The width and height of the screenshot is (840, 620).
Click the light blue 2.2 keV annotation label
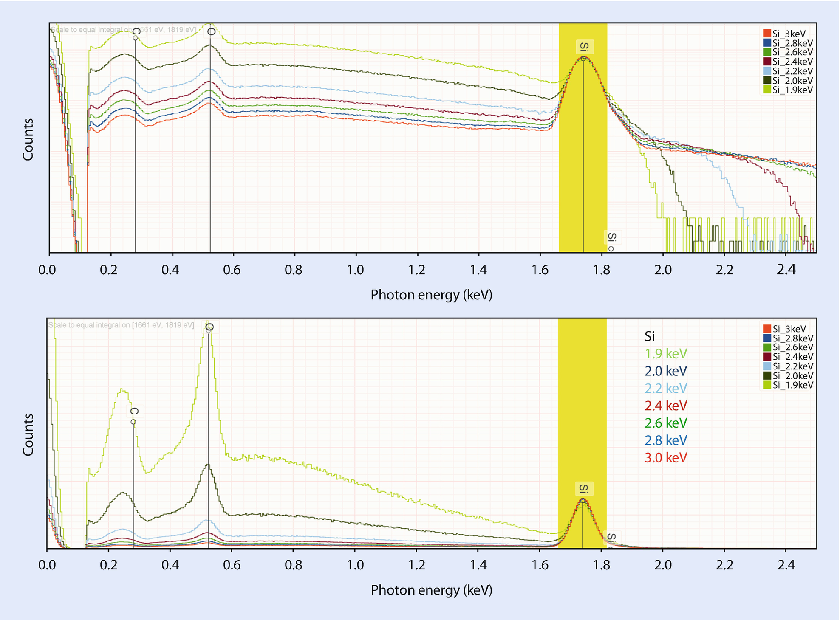click(666, 388)
